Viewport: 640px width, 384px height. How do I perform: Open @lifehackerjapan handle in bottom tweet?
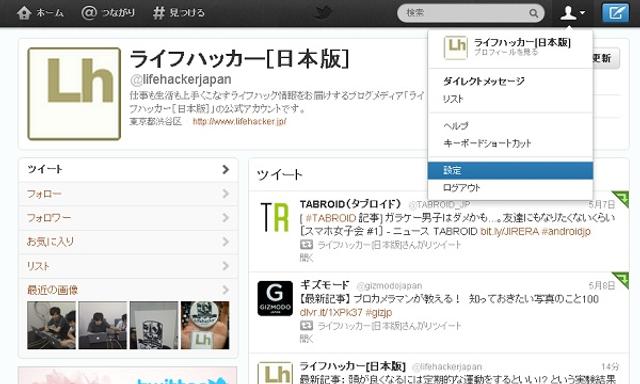tap(447, 366)
